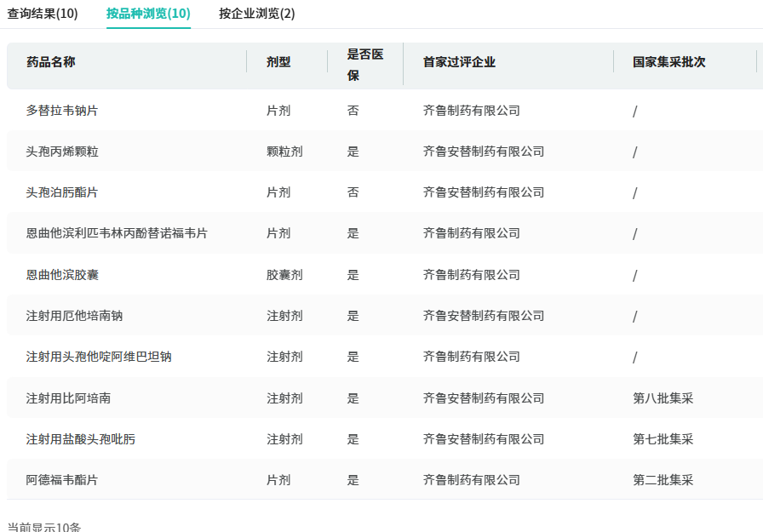The height and width of the screenshot is (532, 763).
Task: Open 注射用厄他培南钠 drug entry
Action: pos(74,316)
